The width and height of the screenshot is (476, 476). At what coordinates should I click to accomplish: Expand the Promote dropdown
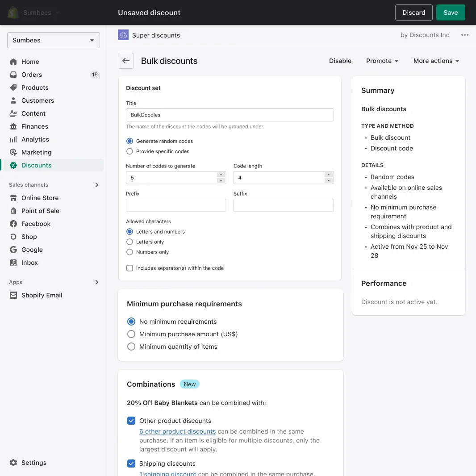tap(382, 61)
